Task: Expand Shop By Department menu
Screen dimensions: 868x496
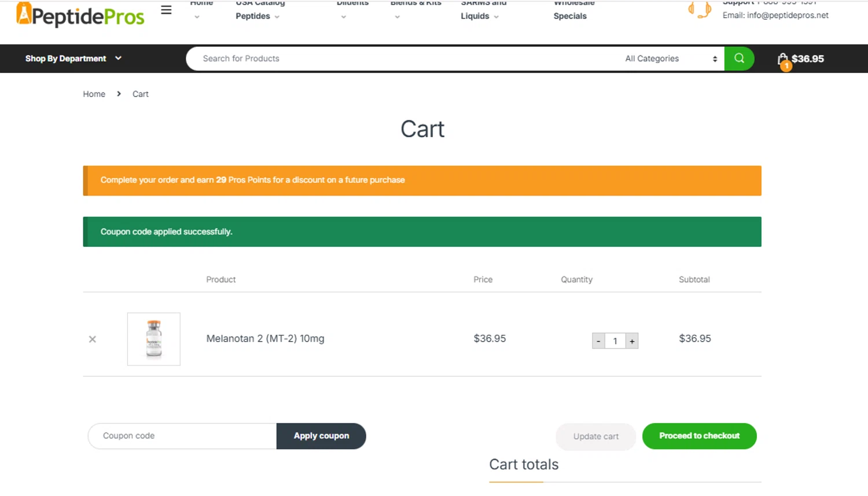Action: [73, 58]
